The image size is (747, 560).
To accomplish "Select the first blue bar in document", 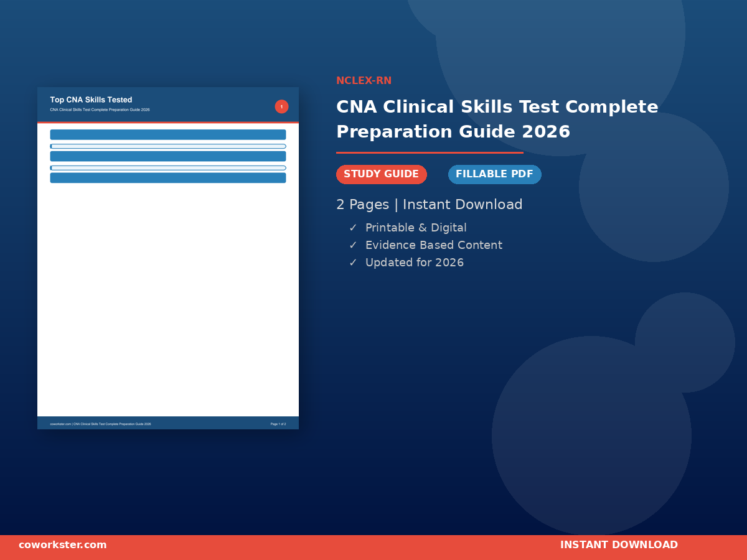I will (x=168, y=134).
